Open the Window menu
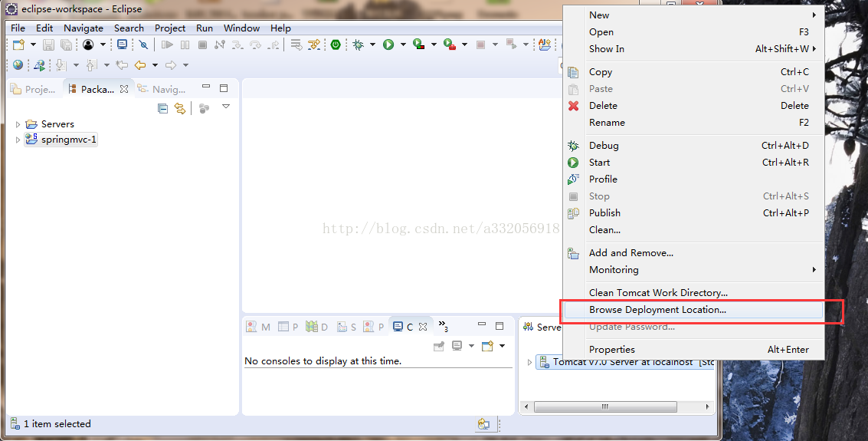 point(241,28)
